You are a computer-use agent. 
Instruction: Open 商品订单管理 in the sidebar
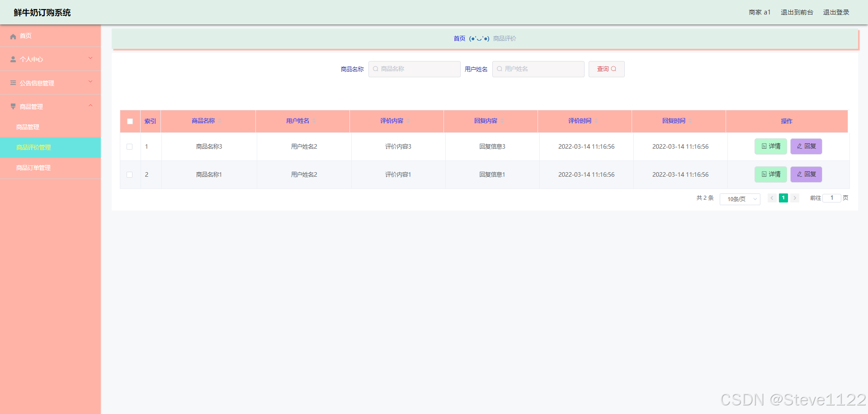[50, 168]
